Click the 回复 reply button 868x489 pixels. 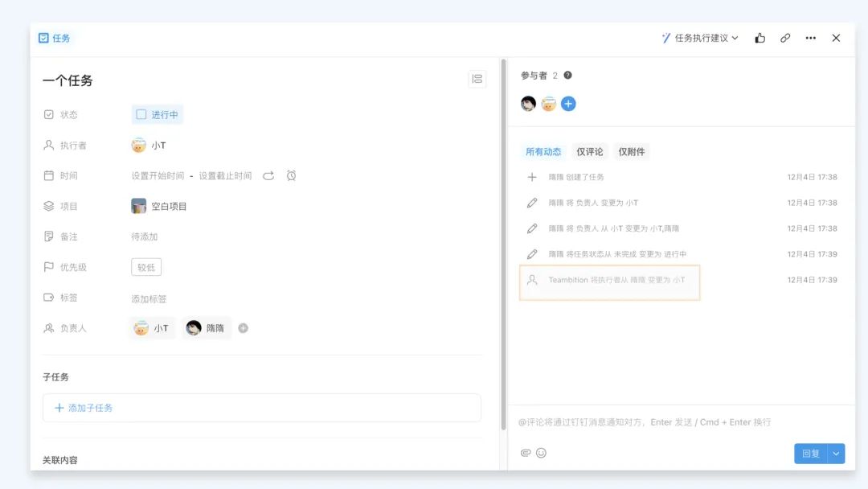pos(810,454)
